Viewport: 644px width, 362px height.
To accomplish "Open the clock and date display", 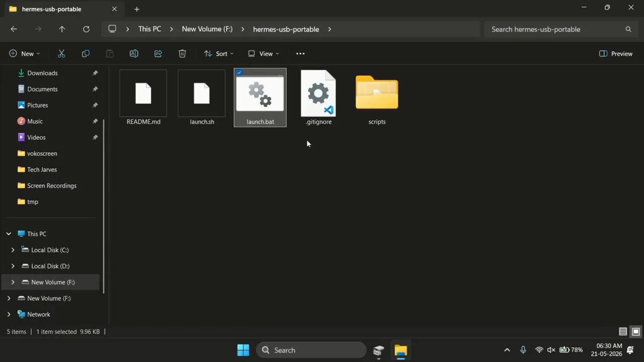I will (607, 350).
